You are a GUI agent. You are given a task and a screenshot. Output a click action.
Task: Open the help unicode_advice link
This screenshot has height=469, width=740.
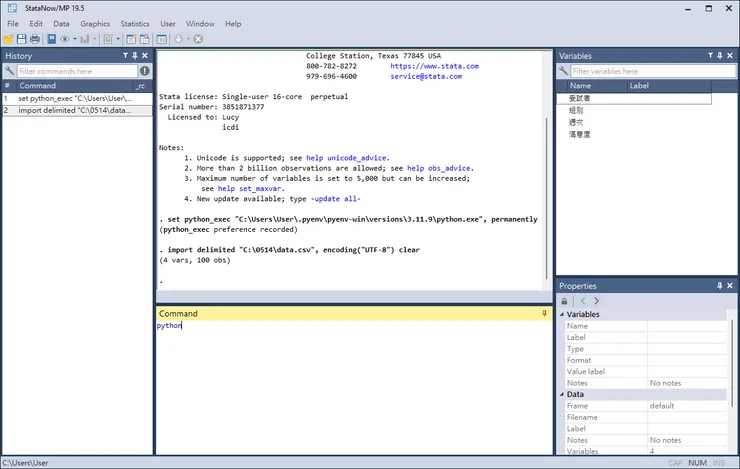(x=346, y=158)
